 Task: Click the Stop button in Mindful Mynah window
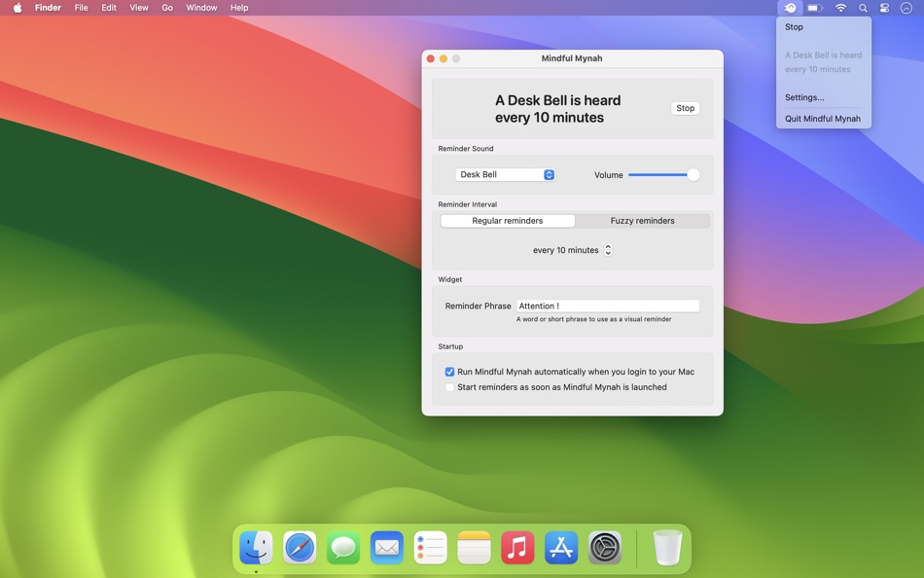pos(686,108)
